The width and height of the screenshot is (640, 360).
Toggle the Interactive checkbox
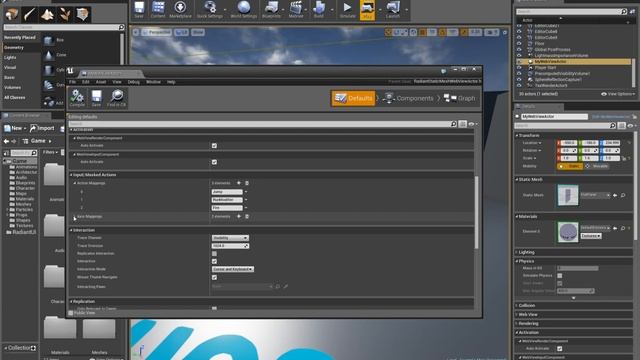point(214,261)
